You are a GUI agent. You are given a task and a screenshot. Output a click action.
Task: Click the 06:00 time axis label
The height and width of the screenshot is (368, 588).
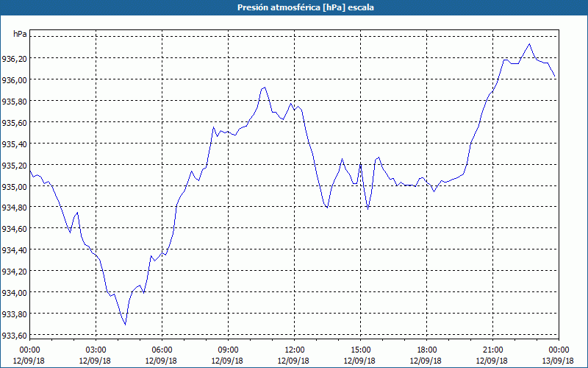click(162, 350)
